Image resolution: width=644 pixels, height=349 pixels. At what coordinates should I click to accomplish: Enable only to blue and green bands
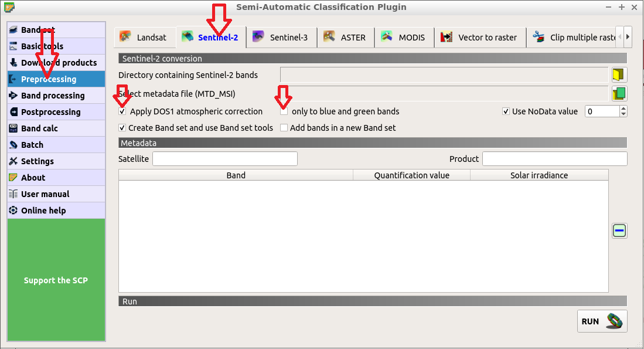pos(284,111)
